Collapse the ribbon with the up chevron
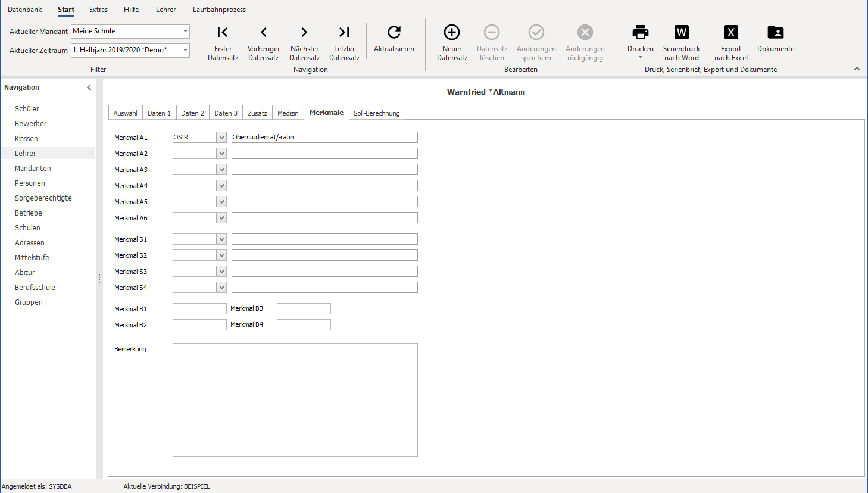The image size is (868, 493). click(x=857, y=69)
